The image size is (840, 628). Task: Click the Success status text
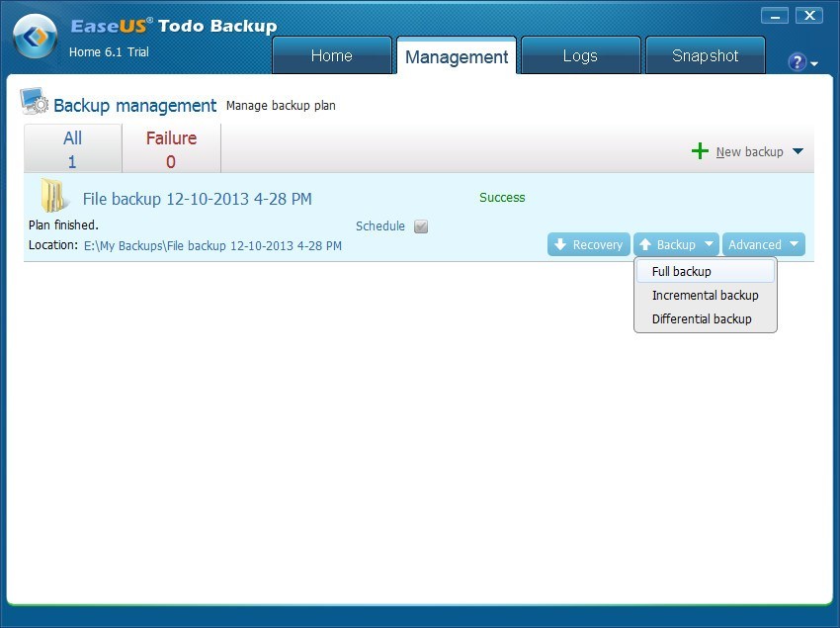(x=502, y=198)
